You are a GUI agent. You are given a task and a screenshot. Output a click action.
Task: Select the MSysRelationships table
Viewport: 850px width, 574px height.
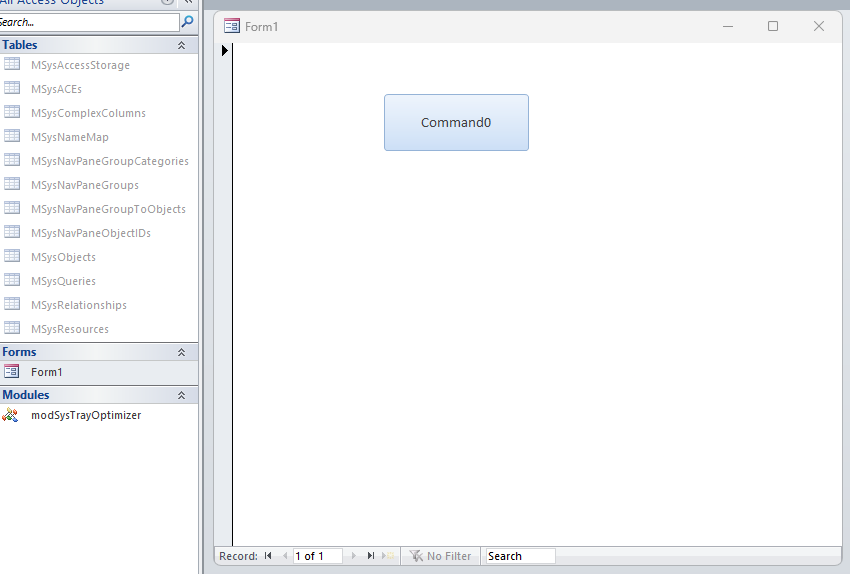coord(78,305)
